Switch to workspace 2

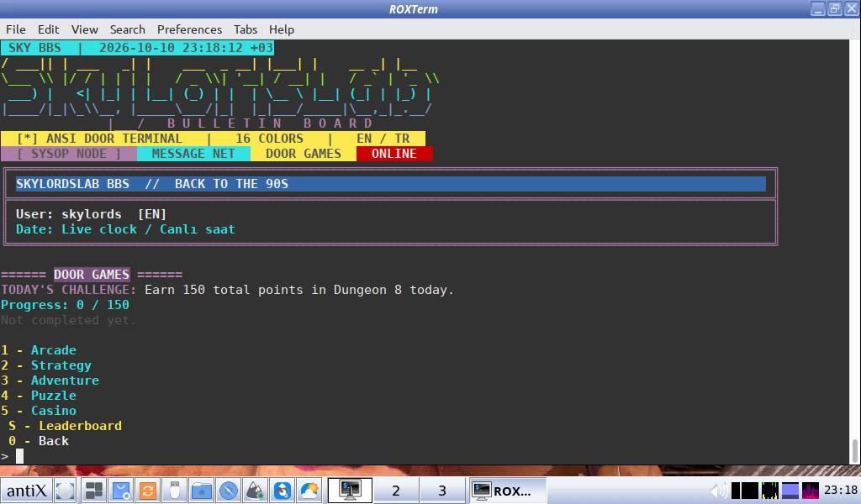click(396, 491)
